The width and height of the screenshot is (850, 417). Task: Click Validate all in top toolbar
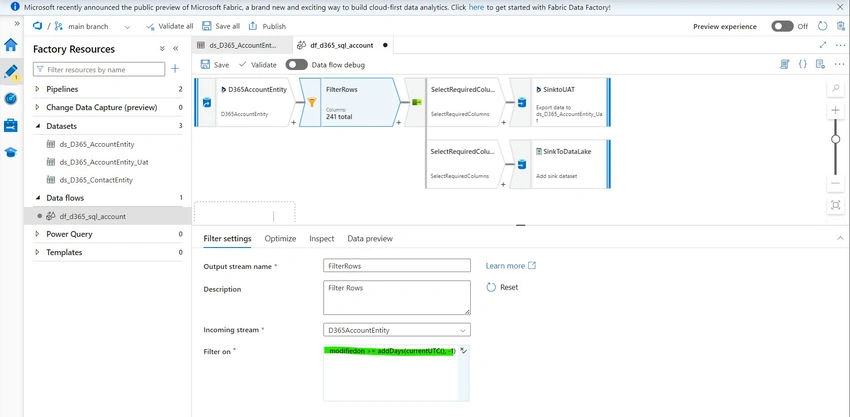click(x=169, y=26)
